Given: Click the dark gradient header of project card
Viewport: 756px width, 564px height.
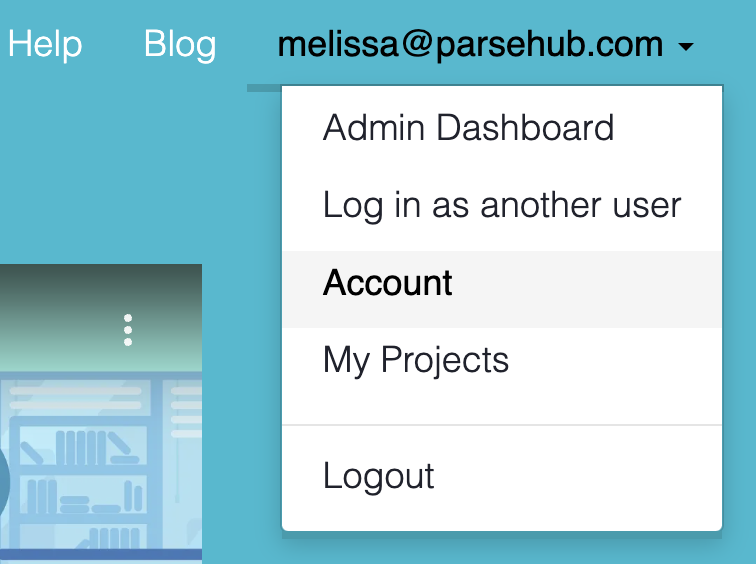Looking at the screenshot, I should click(x=60, y=300).
